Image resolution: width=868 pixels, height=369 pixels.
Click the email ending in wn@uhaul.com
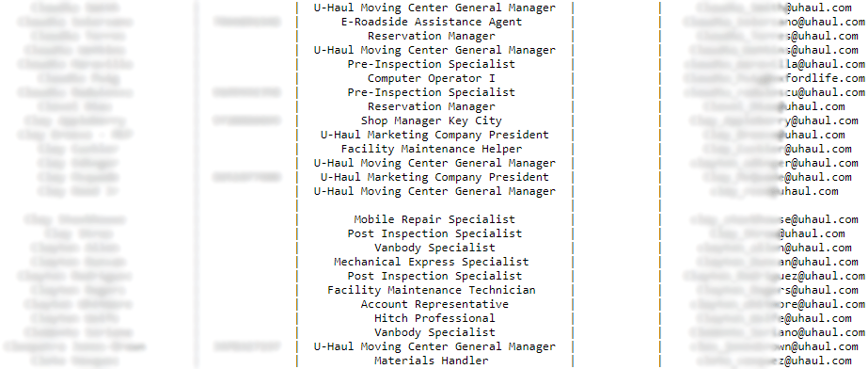(x=778, y=346)
